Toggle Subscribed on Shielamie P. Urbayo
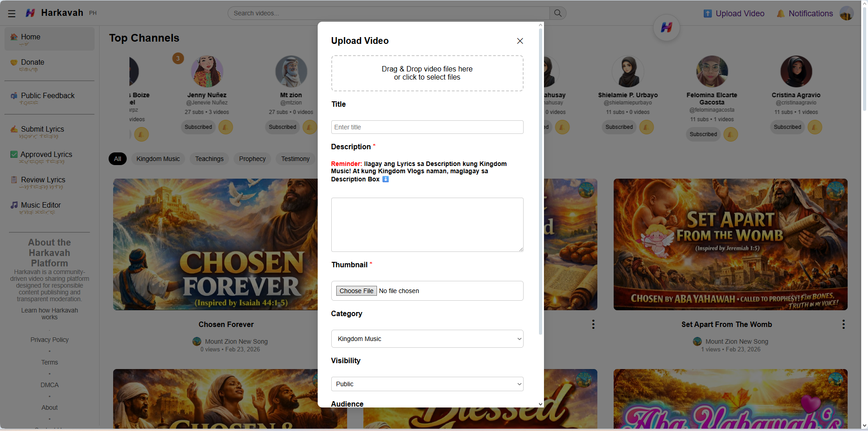 619,127
